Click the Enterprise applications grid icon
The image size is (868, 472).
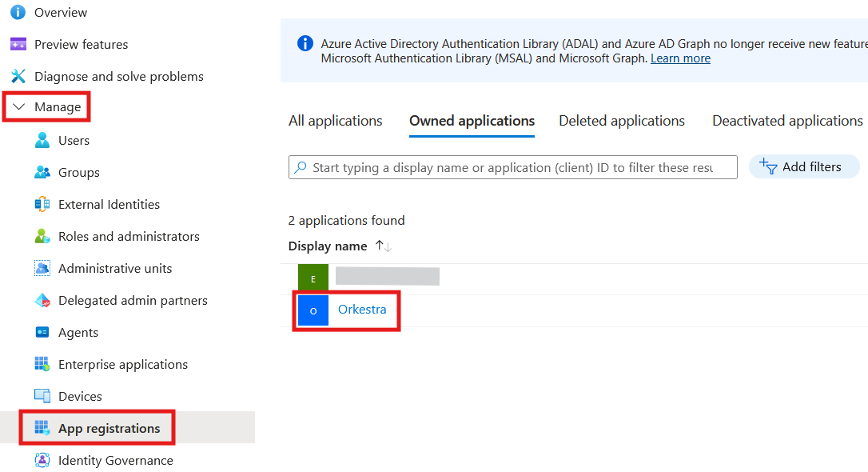click(42, 364)
